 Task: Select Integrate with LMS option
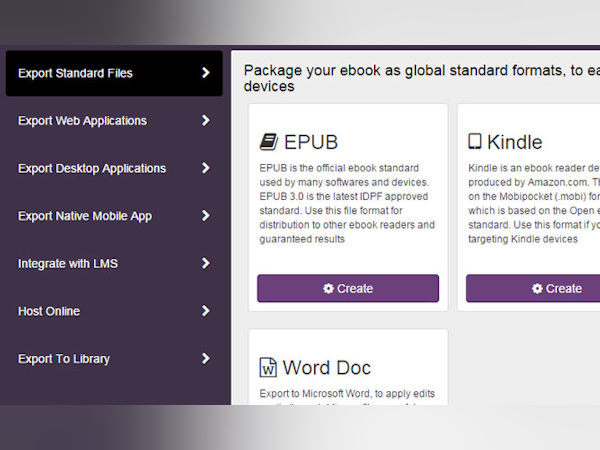point(114,263)
